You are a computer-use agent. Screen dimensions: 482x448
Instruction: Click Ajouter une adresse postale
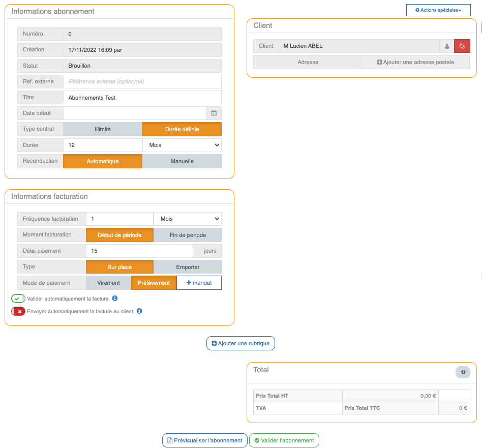[415, 62]
